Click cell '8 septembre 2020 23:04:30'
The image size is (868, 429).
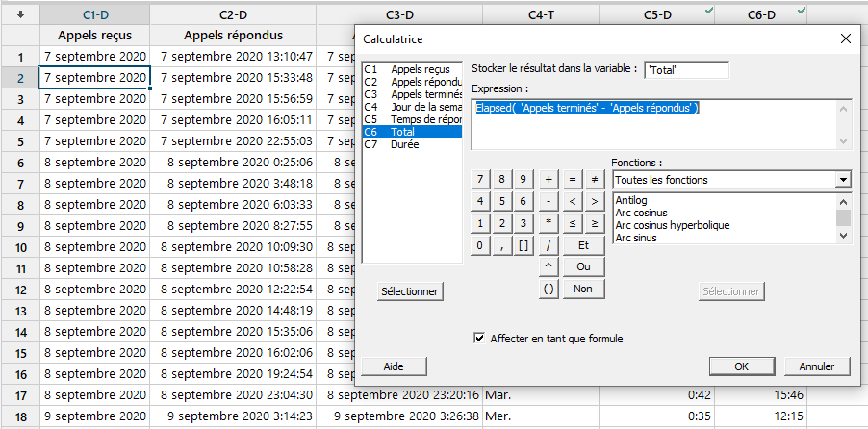[x=233, y=395]
